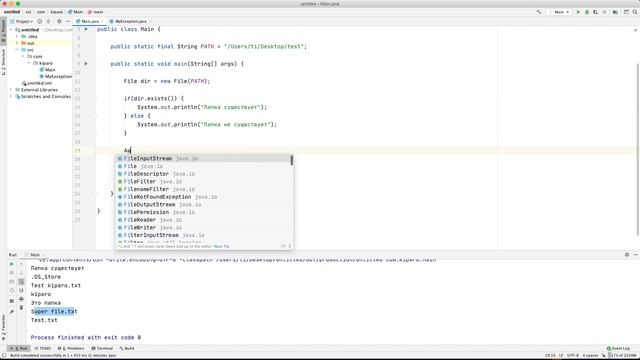Open the Build tool window tab
640x360 pixels.
(x=127, y=348)
